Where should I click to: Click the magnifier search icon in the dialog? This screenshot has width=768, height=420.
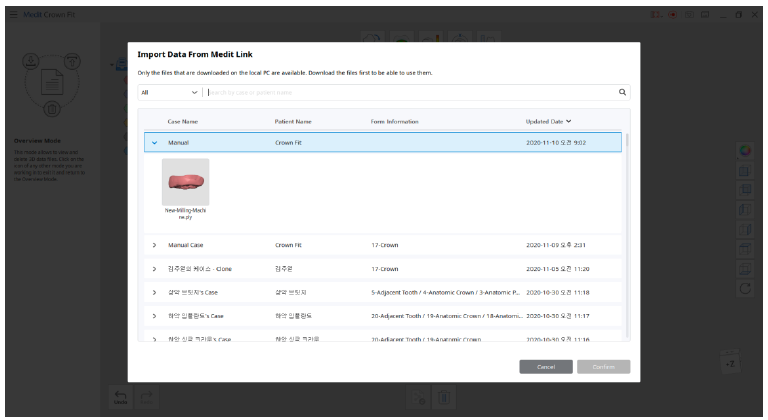click(x=622, y=92)
